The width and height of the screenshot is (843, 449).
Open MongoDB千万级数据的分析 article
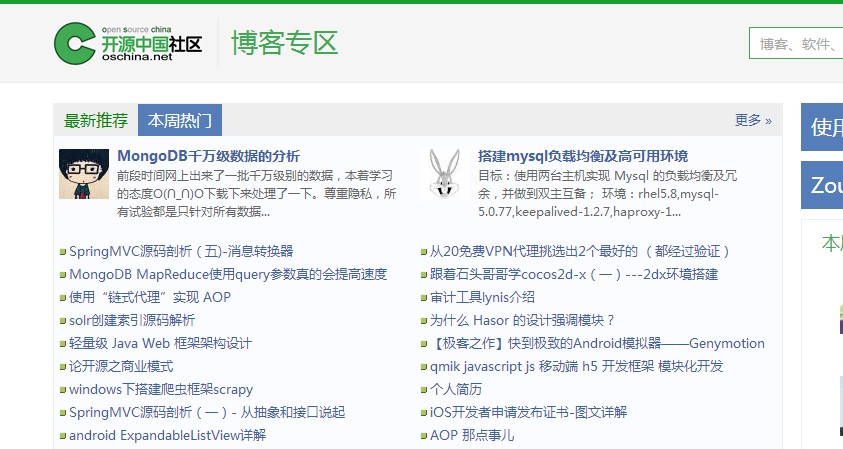(209, 156)
